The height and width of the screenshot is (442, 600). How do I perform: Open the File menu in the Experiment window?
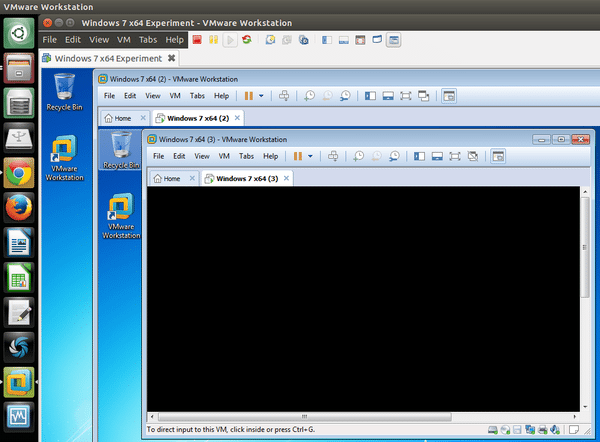click(49, 39)
